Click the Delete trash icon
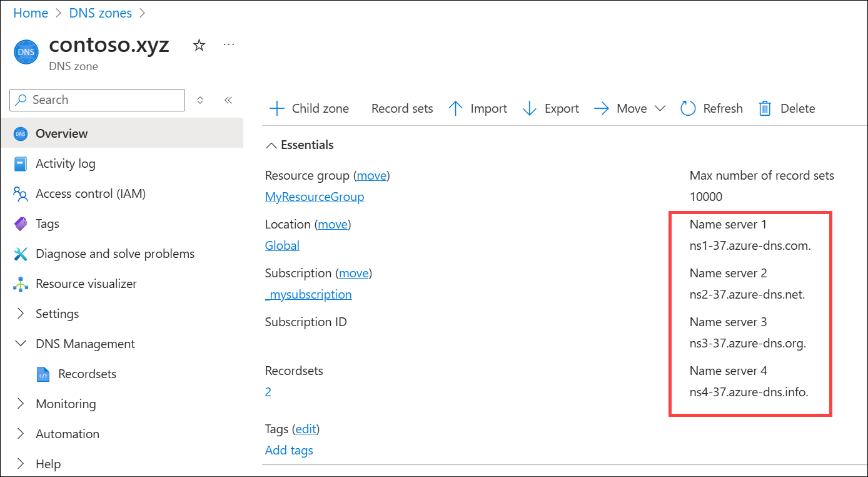This screenshot has height=477, width=868. [x=765, y=108]
